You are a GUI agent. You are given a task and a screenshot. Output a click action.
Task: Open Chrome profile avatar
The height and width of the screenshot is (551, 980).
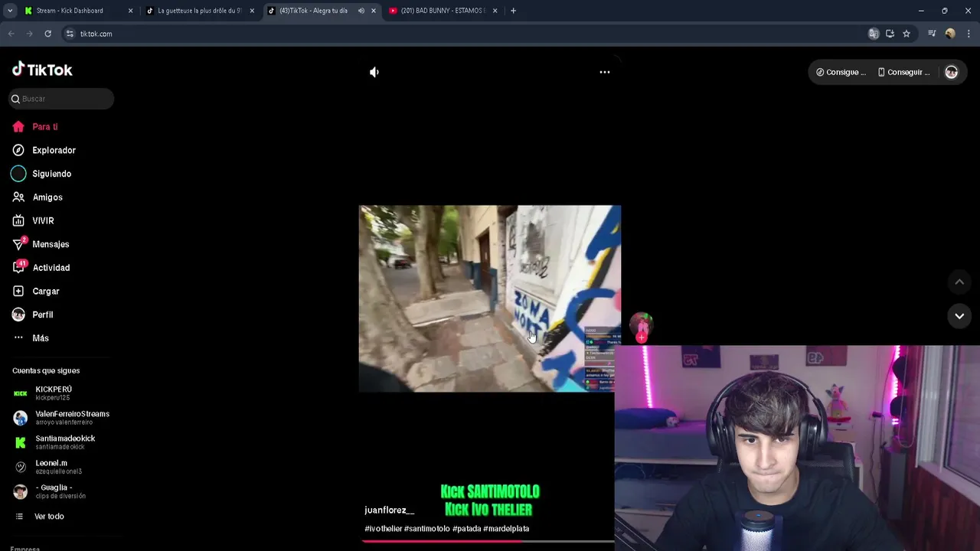click(950, 34)
